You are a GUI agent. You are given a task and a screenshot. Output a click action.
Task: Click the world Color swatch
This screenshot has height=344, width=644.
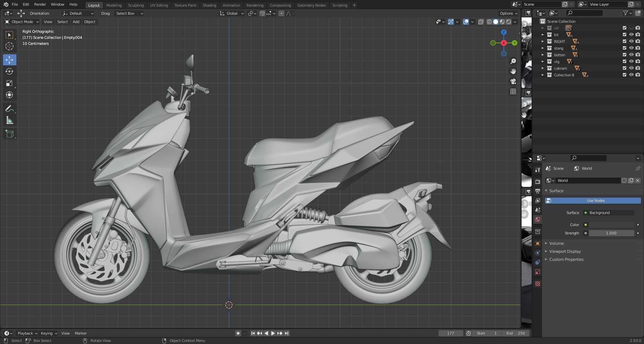click(x=586, y=225)
